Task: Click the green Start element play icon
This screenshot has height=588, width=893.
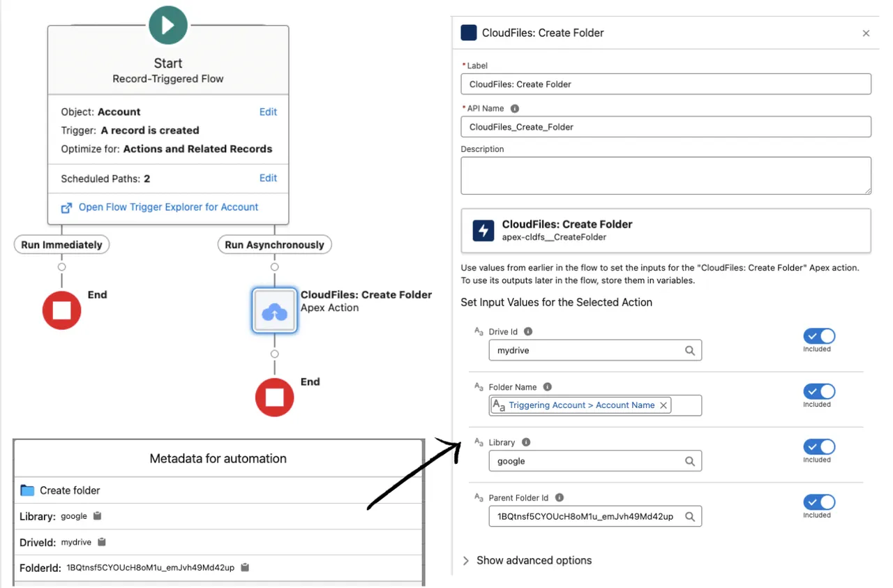Action: [x=167, y=25]
